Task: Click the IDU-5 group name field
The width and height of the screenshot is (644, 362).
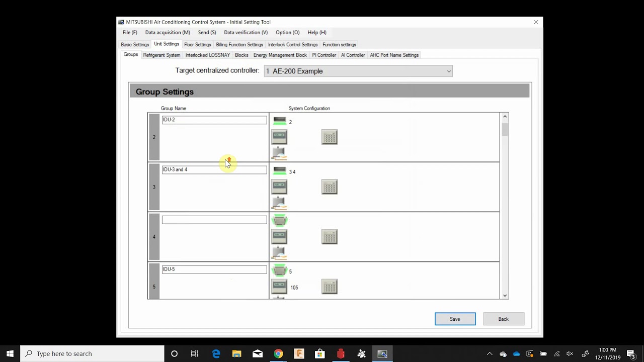Action: [214, 269]
